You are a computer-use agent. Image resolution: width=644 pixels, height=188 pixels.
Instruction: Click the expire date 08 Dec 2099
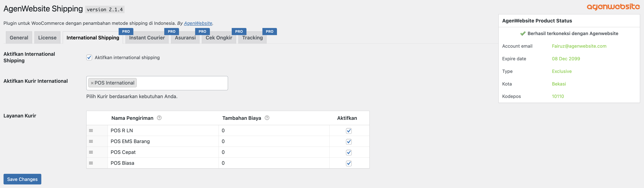(566, 59)
